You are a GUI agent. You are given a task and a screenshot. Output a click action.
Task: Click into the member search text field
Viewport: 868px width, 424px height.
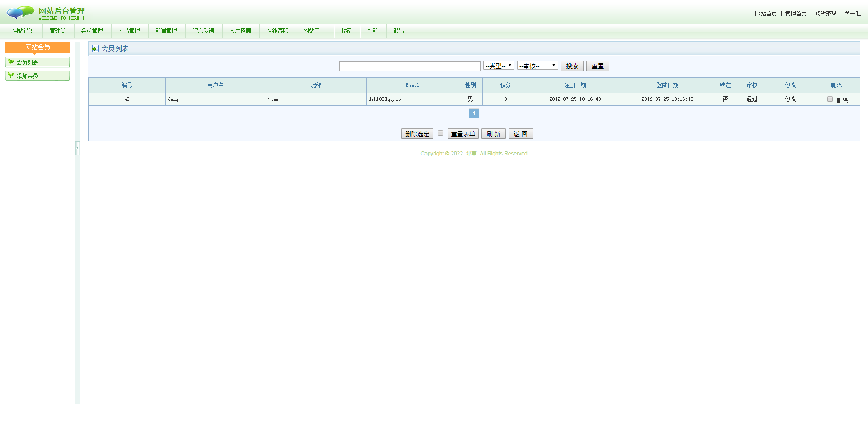point(410,66)
